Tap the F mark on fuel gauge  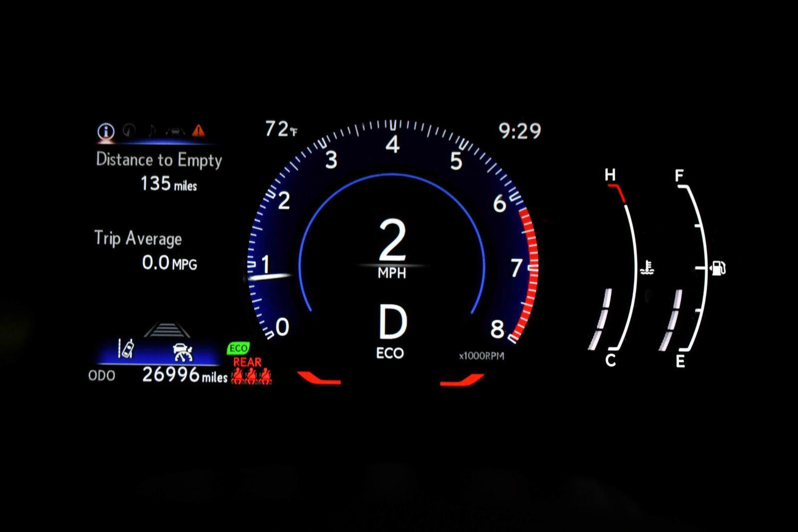click(679, 176)
